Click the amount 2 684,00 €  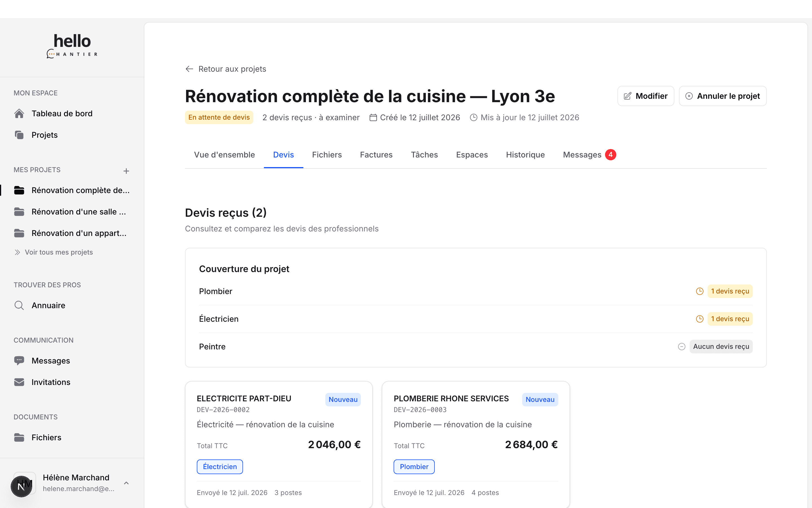click(531, 444)
